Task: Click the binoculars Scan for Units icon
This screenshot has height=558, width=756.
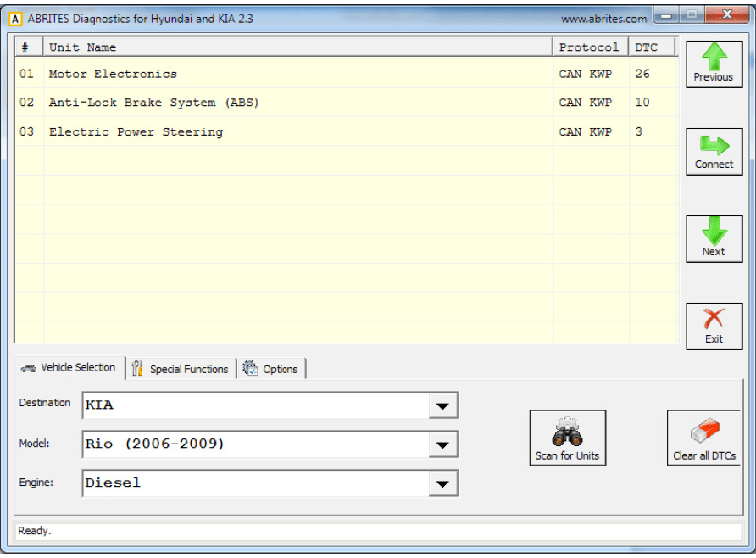Action: click(x=567, y=432)
